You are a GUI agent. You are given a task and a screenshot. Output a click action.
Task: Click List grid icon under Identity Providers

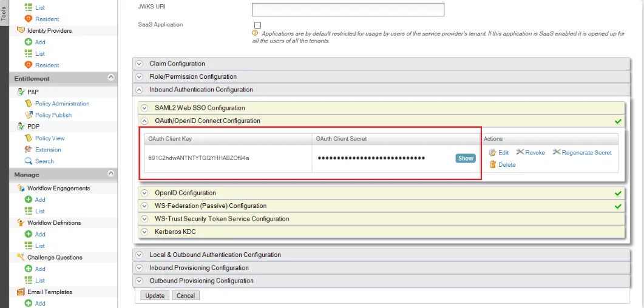(x=29, y=53)
